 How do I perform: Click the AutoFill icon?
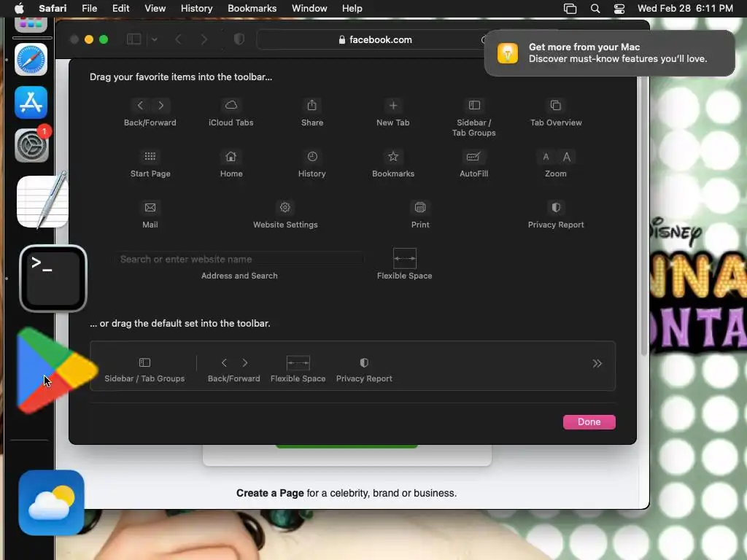coord(473,156)
